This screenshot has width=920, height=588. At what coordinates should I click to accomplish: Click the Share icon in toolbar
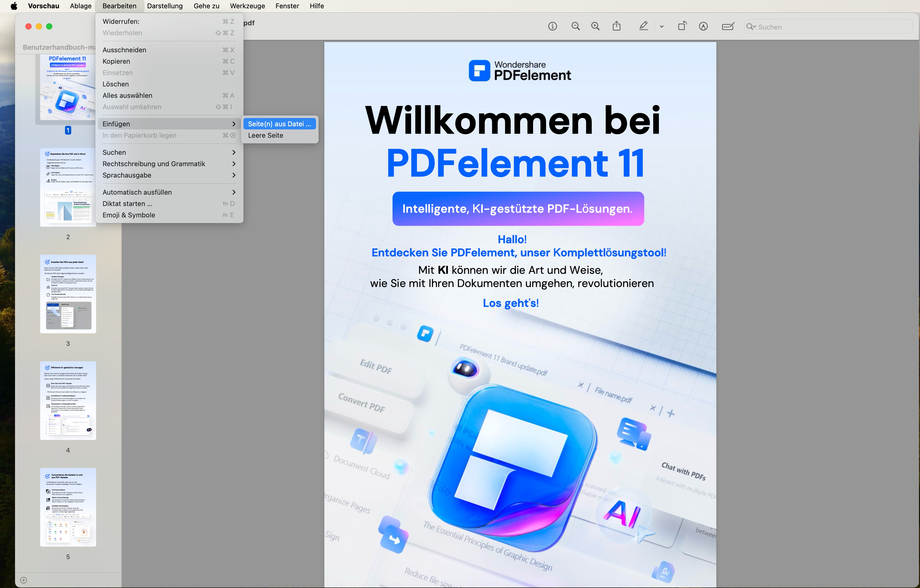(x=617, y=26)
